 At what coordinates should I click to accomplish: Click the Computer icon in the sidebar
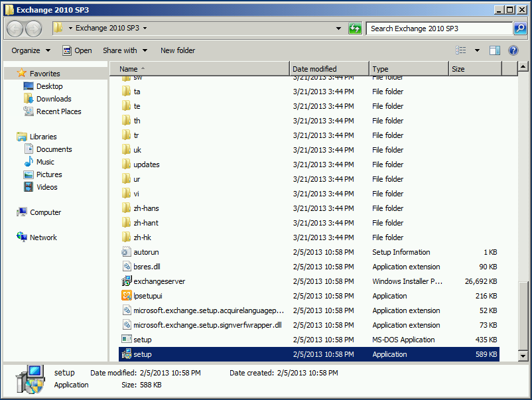coord(46,212)
